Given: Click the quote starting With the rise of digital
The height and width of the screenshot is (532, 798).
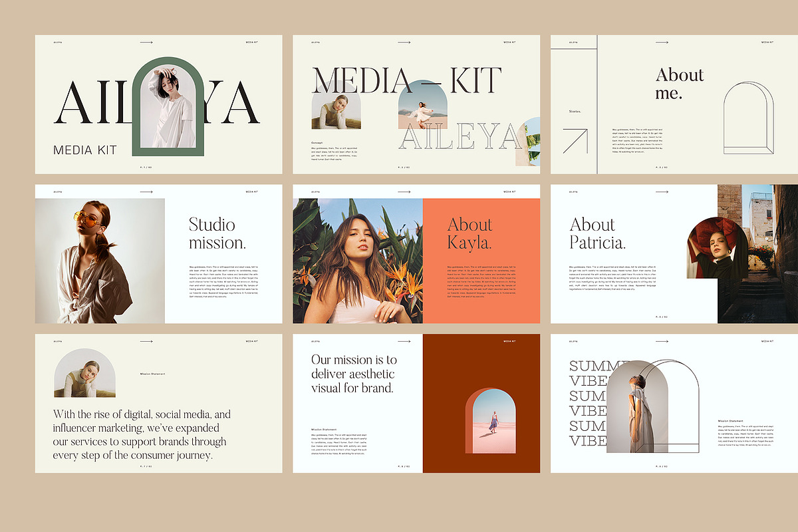Looking at the screenshot, I should point(142,435).
